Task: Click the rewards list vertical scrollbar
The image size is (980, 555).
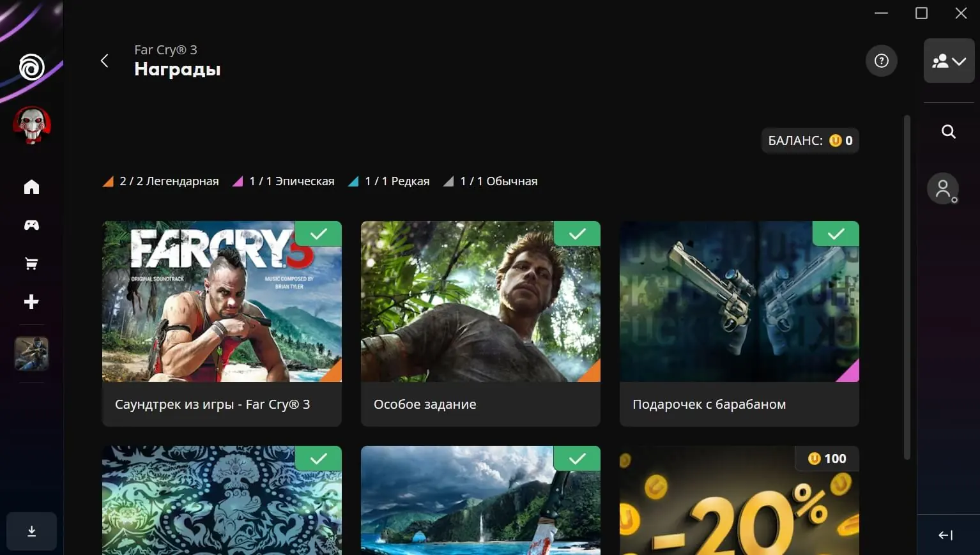Action: click(907, 287)
